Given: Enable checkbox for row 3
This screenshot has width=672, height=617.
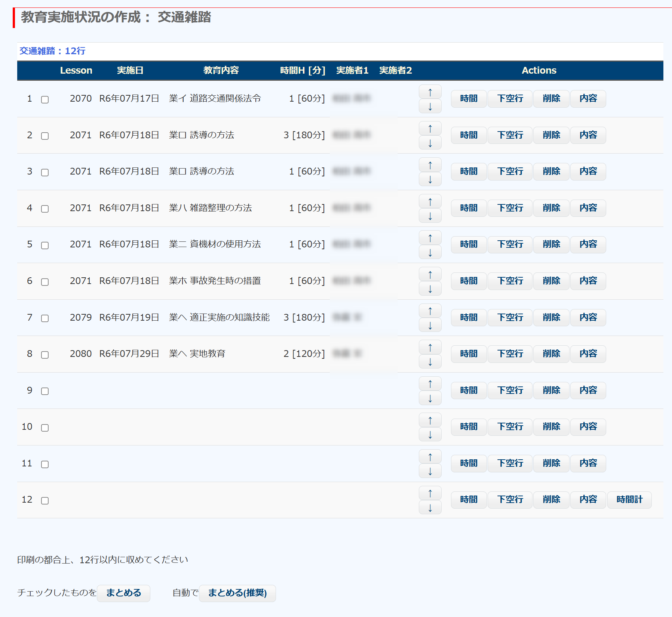Looking at the screenshot, I should [45, 172].
